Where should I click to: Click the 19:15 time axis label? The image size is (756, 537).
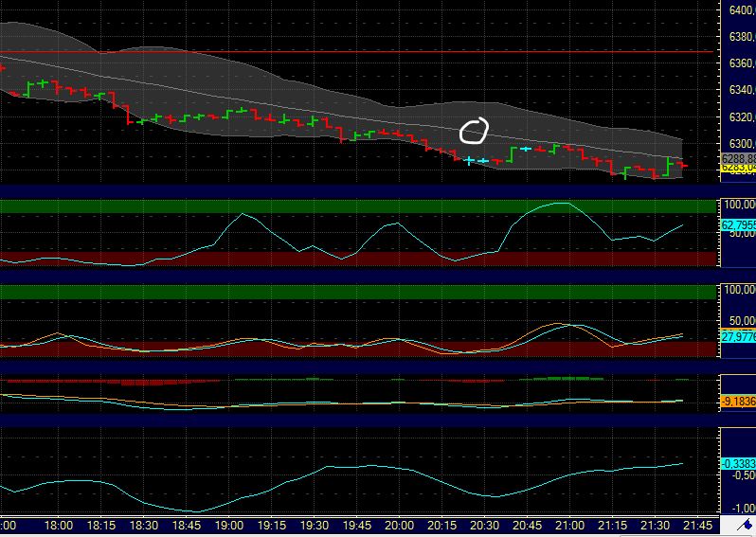click(272, 525)
